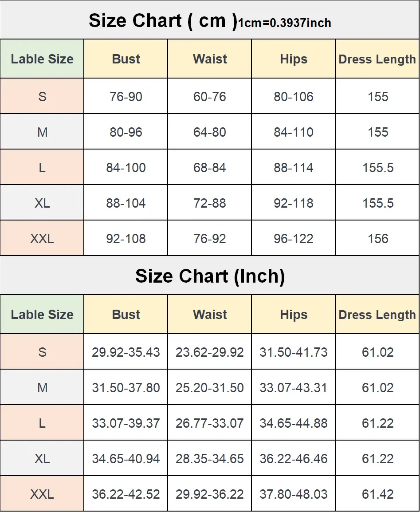The image size is (420, 512).
Task: Select the XXL size label in the cm table
Action: pos(42,239)
